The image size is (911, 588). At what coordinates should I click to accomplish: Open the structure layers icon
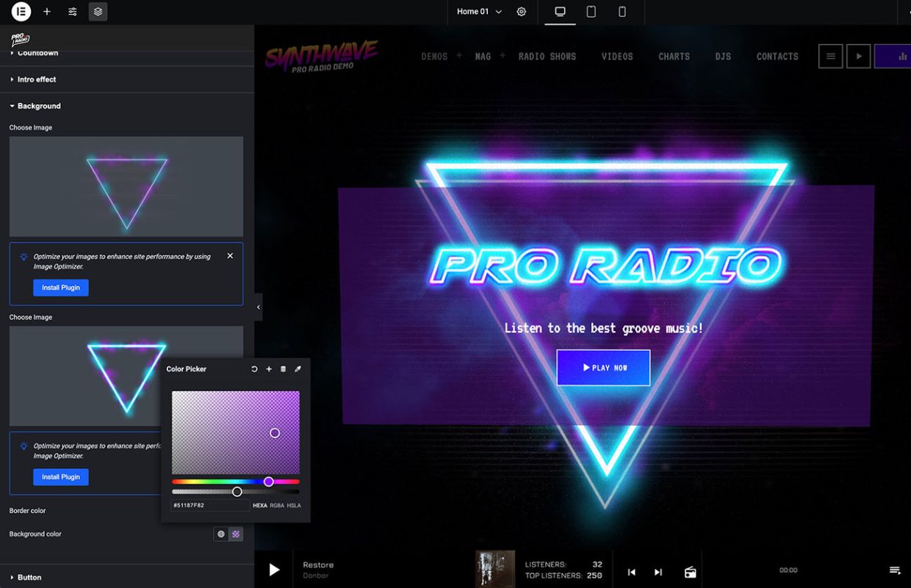point(98,12)
